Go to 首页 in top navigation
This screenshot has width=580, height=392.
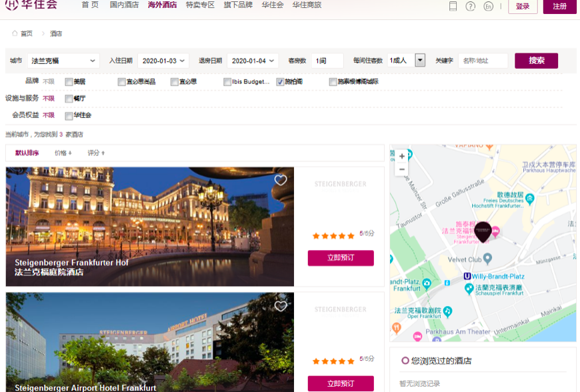point(90,5)
